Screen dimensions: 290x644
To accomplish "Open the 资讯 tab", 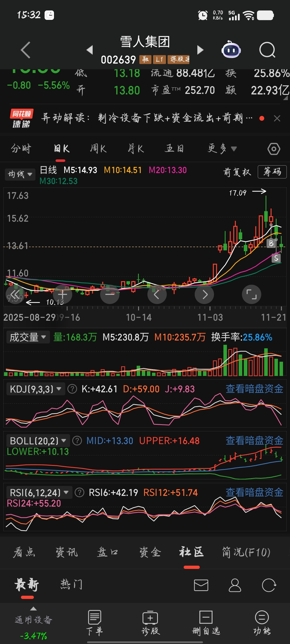I will (x=67, y=552).
